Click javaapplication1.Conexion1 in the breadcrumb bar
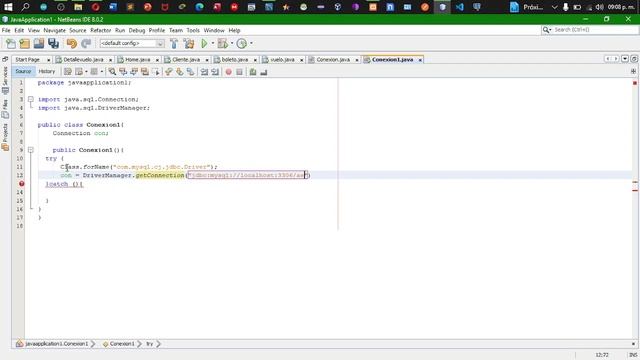The image size is (640, 360). [56, 344]
